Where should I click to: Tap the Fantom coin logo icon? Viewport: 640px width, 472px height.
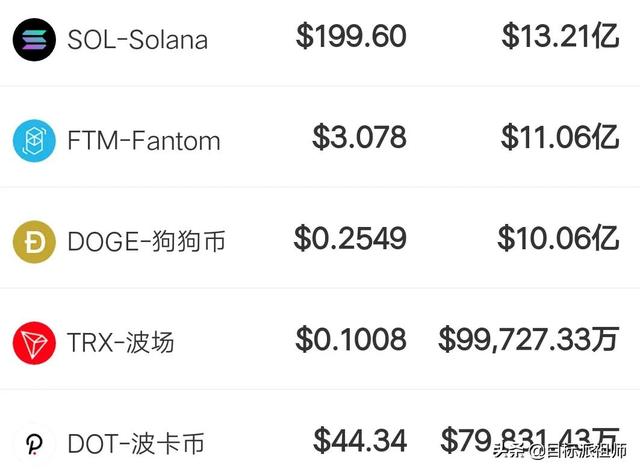pos(35,140)
